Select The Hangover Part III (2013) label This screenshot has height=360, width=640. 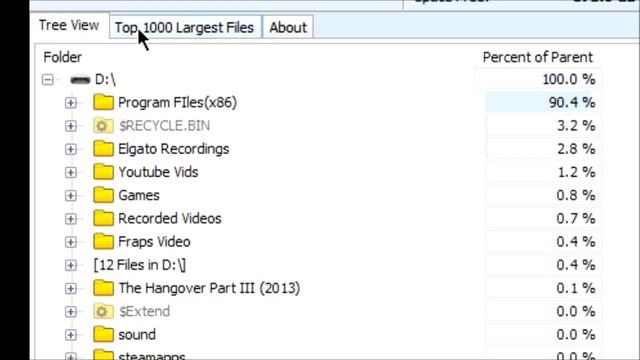click(x=209, y=289)
